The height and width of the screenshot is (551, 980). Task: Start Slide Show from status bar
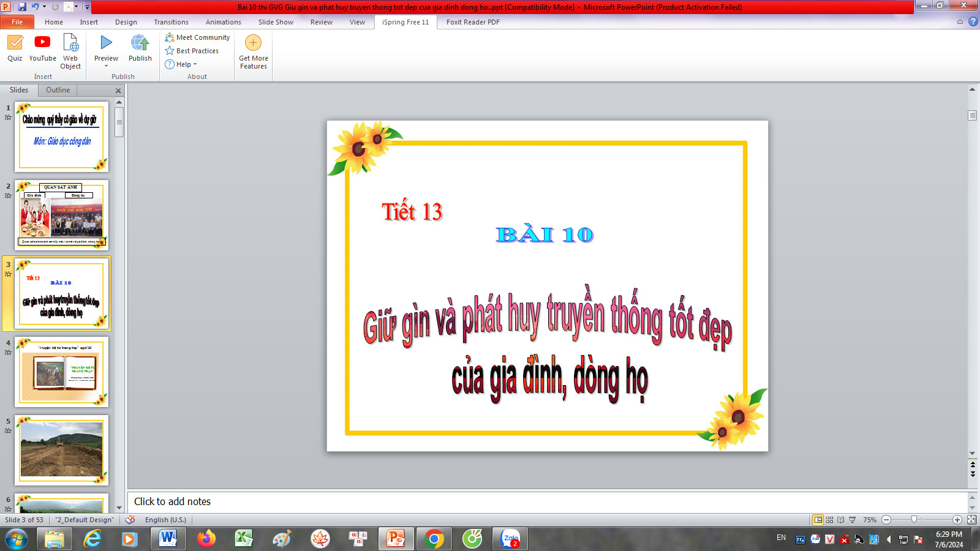(852, 520)
